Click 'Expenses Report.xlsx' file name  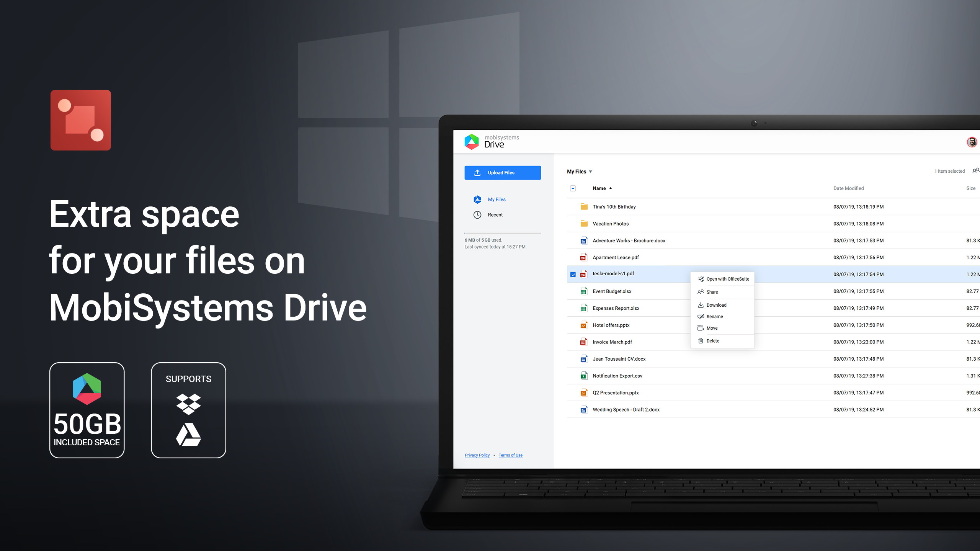616,308
